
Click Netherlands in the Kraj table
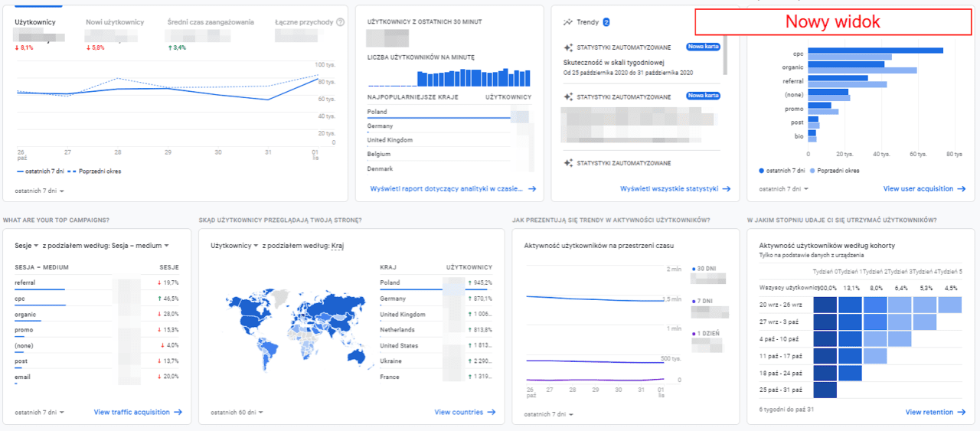tap(397, 330)
